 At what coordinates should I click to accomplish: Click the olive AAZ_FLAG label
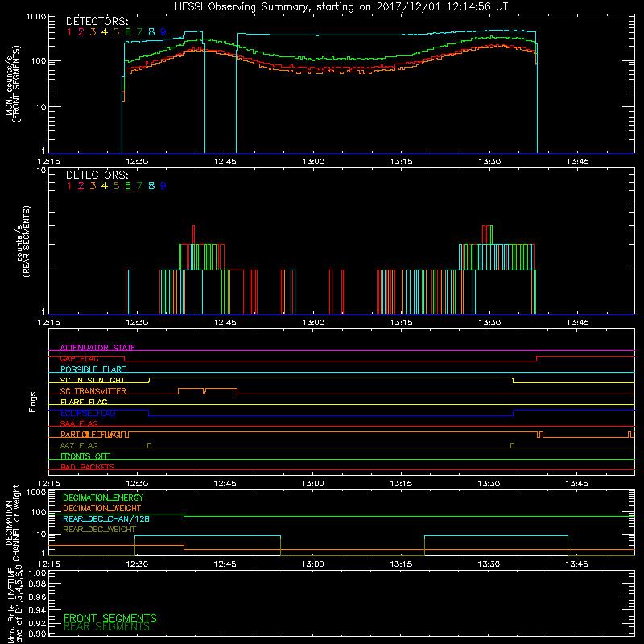79,446
